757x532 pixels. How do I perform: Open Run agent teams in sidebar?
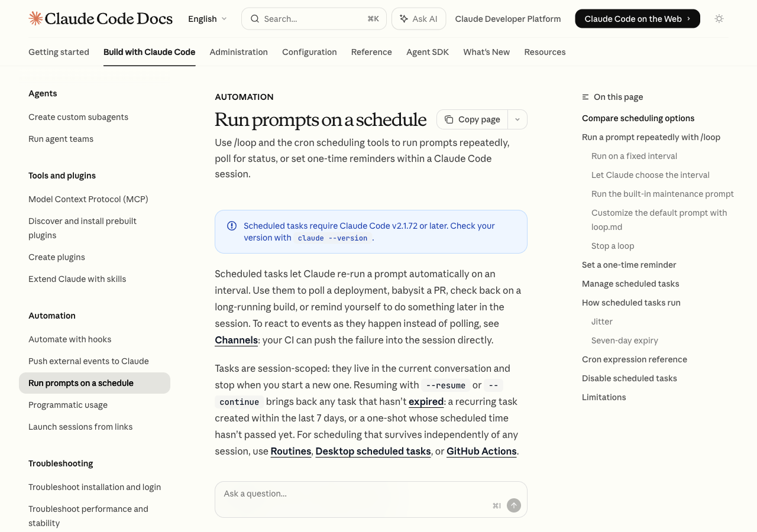coord(61,139)
